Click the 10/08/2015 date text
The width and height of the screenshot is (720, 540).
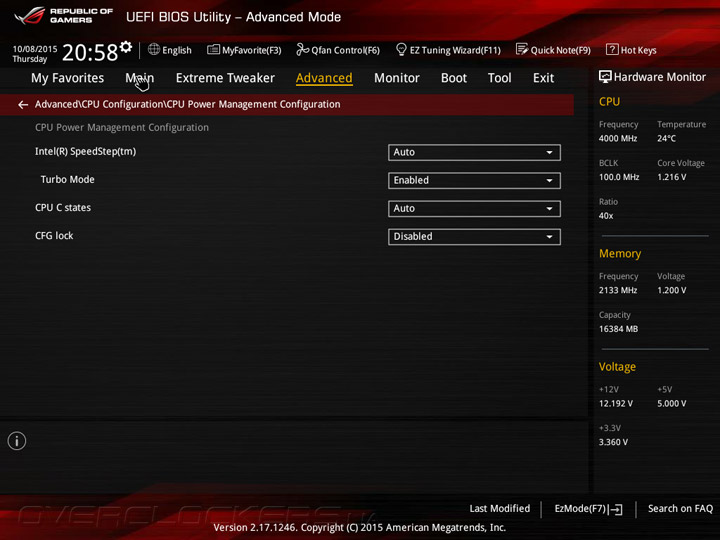pos(35,49)
